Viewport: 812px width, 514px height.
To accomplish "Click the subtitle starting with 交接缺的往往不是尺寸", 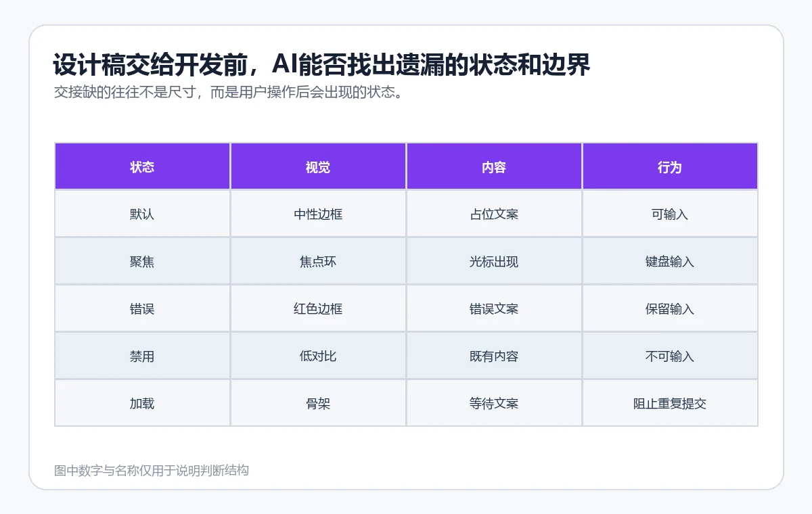I will coord(229,93).
